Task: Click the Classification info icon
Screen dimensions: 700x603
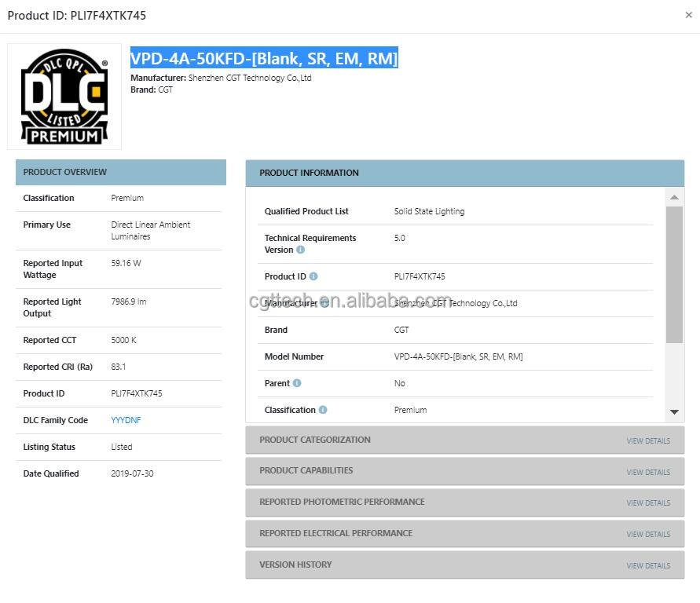Action: 323,410
